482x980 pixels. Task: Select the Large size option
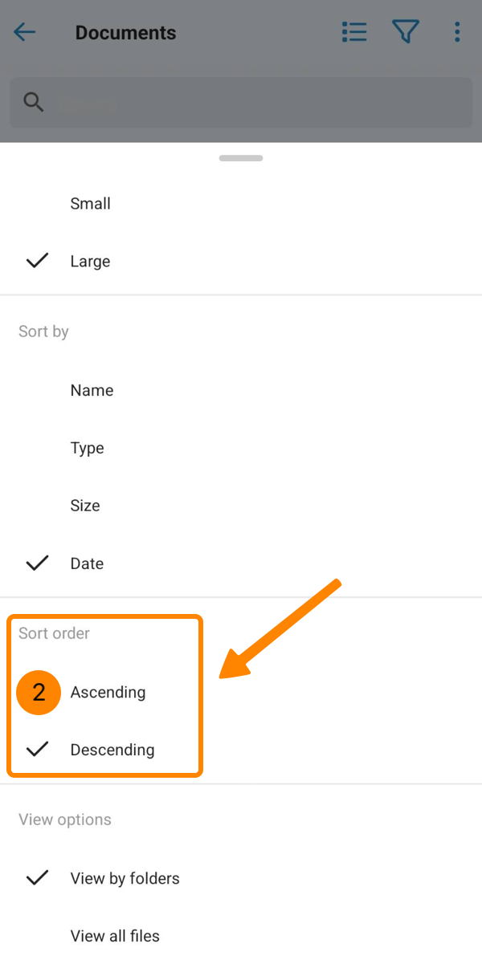[x=90, y=262]
